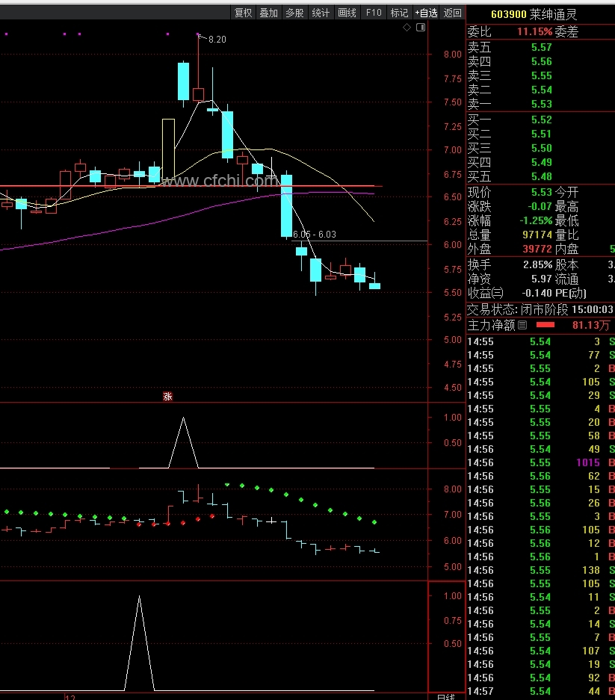Click the 总量 value 97174

[537, 235]
